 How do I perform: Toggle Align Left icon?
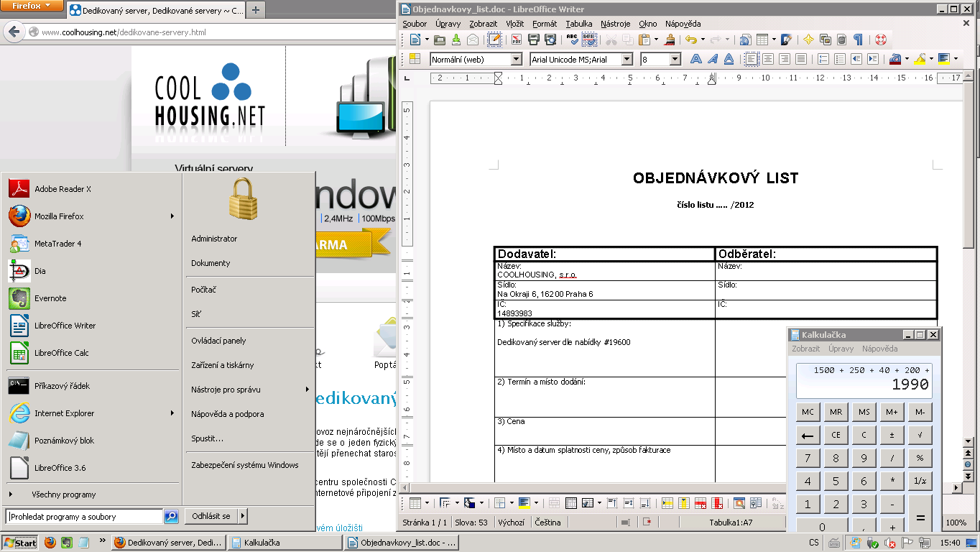pyautogui.click(x=752, y=59)
